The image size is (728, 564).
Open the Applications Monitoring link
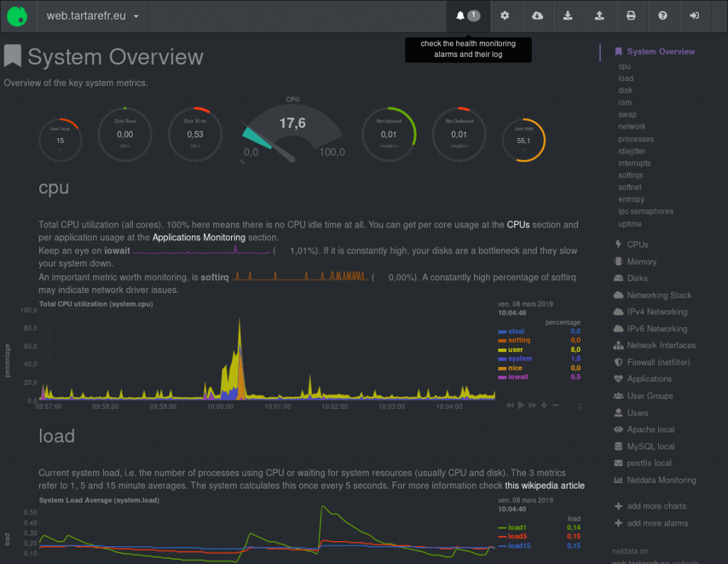[199, 238]
